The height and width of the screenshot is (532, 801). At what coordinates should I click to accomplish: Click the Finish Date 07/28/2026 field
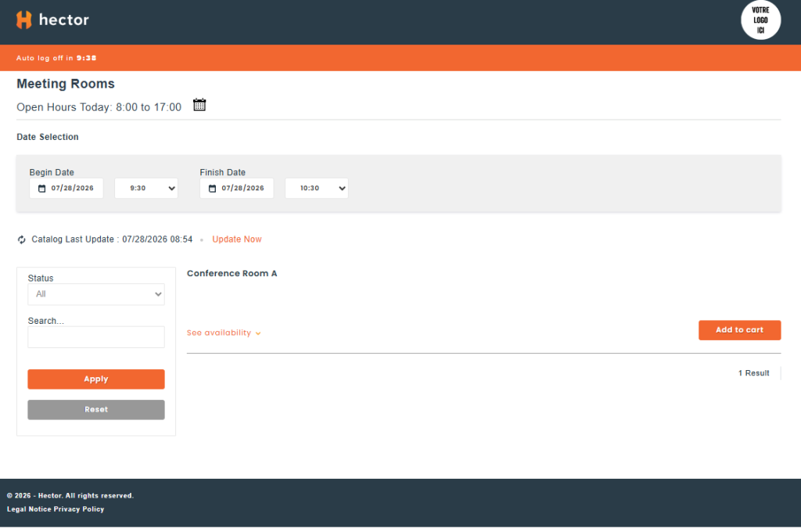click(x=236, y=188)
